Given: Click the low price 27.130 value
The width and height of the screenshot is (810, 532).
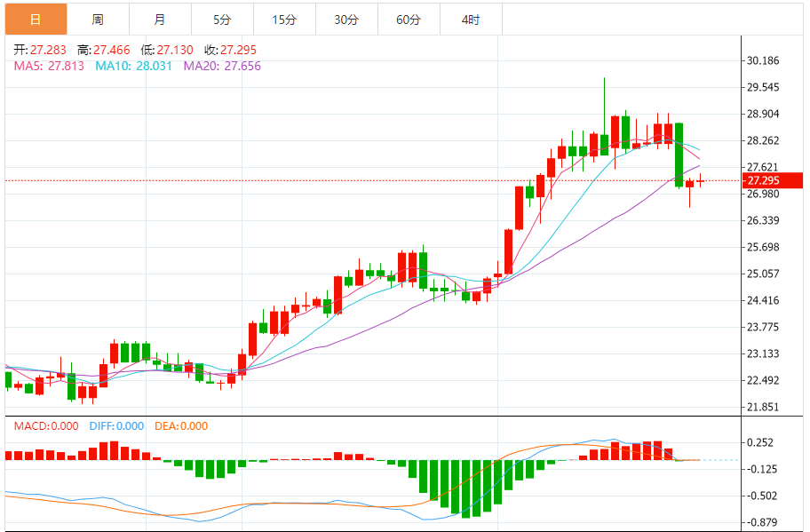Looking at the screenshot, I should click(x=175, y=50).
